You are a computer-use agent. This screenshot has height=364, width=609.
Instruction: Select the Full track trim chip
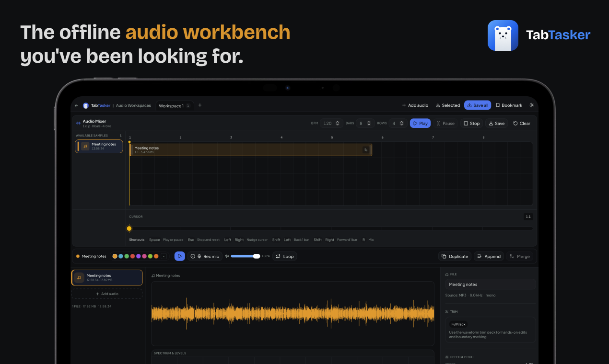458,324
